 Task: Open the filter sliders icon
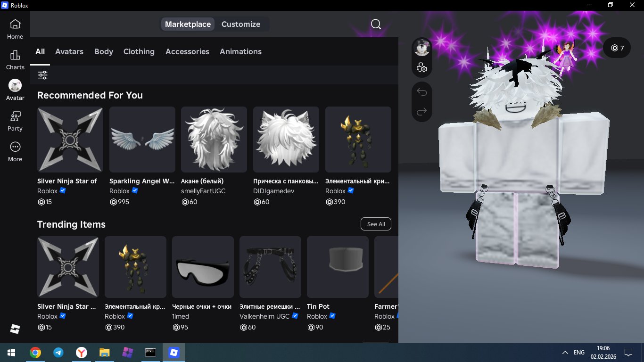(42, 75)
